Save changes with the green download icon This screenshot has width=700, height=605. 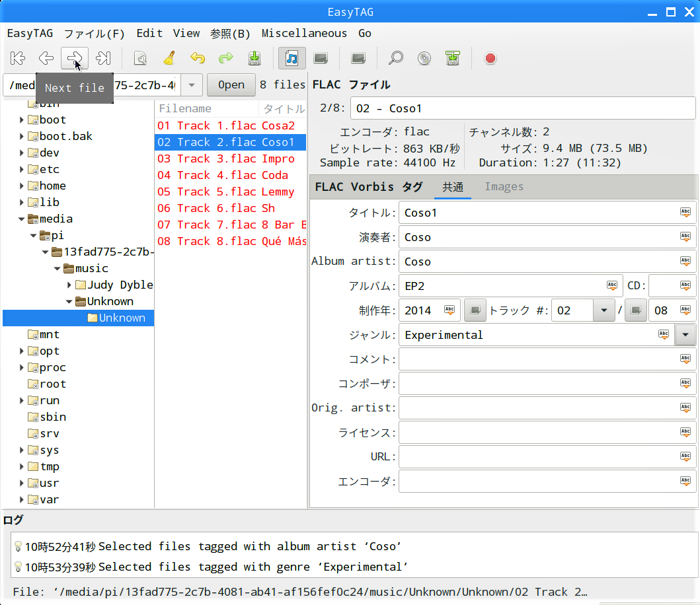(x=254, y=58)
